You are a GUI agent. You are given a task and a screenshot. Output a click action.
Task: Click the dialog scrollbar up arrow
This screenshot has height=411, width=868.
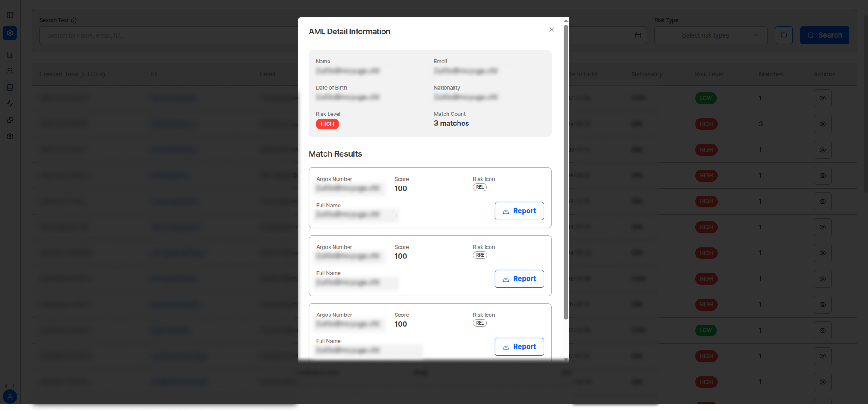566,21
